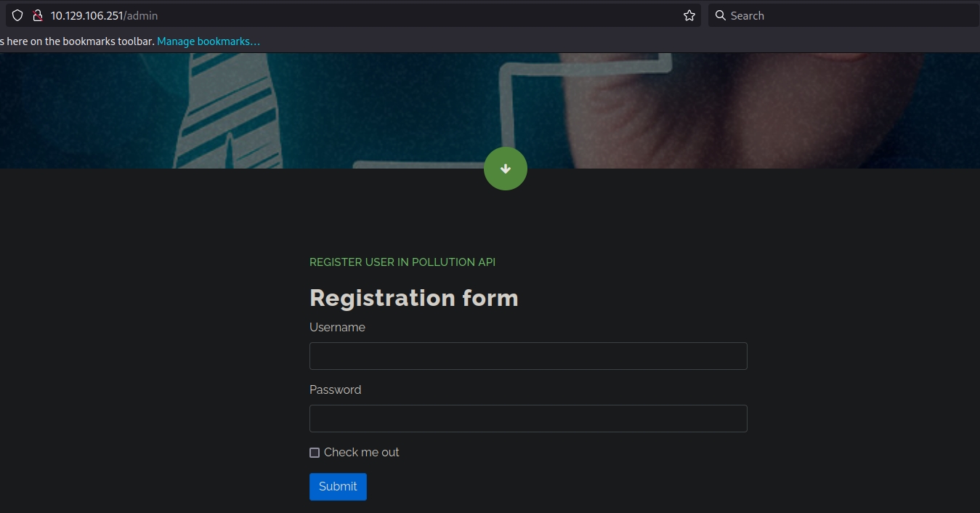Focus the Username input field

[x=528, y=356]
